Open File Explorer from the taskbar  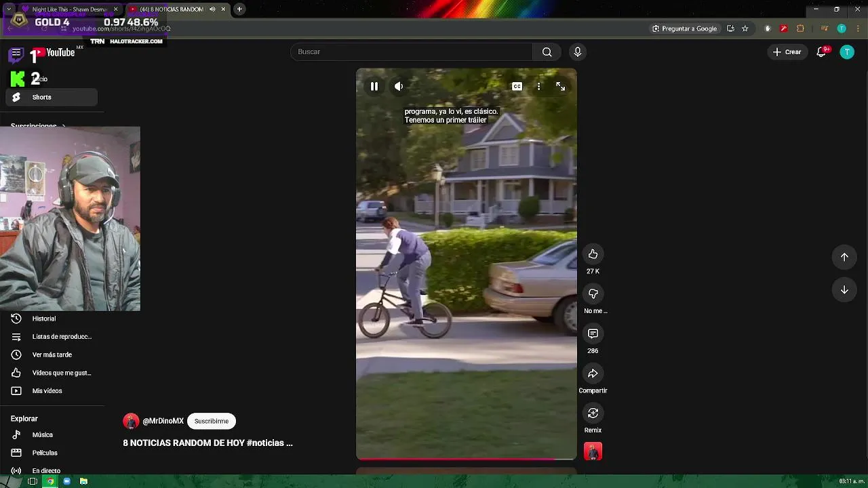click(x=83, y=481)
